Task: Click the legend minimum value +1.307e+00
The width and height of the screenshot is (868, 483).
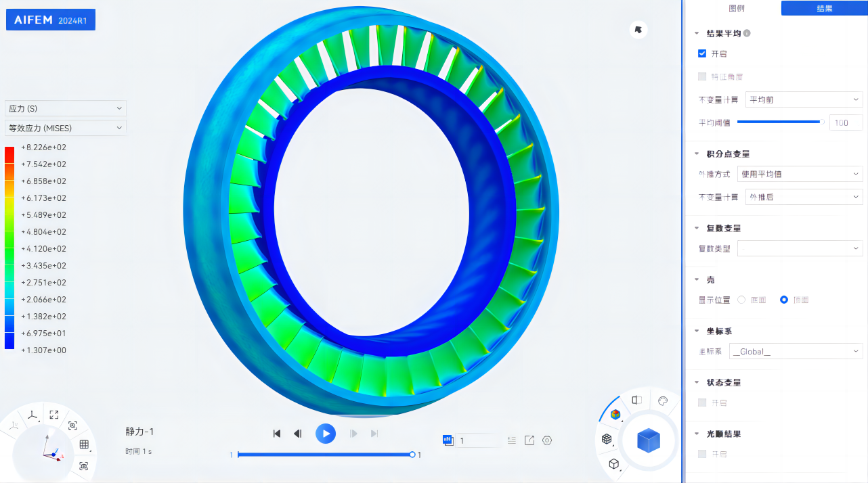Action: 44,350
